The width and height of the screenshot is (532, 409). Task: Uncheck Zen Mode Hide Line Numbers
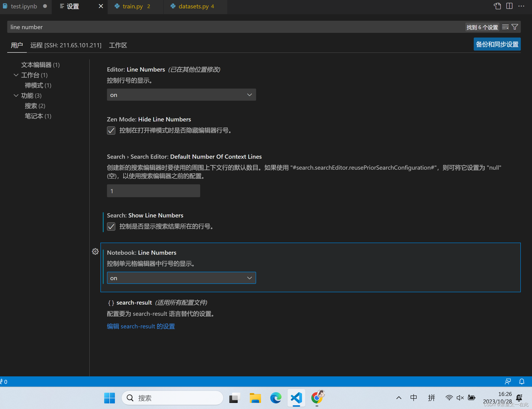[111, 131]
